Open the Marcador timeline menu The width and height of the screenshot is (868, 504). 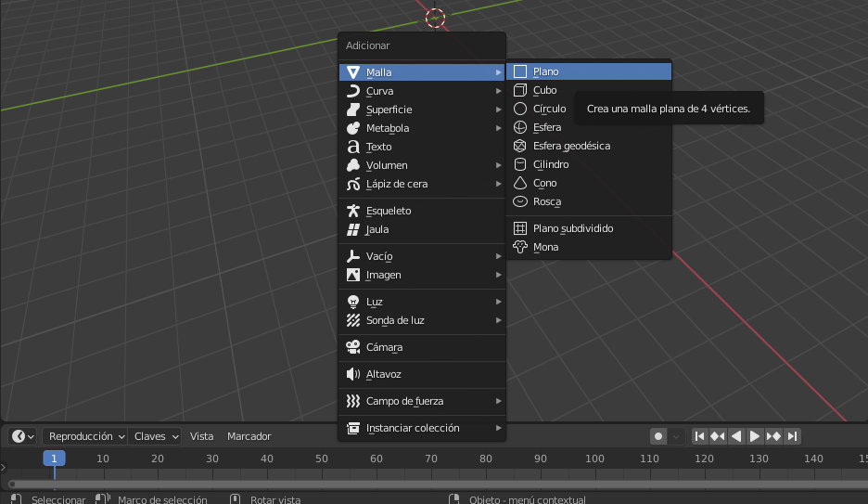pos(249,436)
